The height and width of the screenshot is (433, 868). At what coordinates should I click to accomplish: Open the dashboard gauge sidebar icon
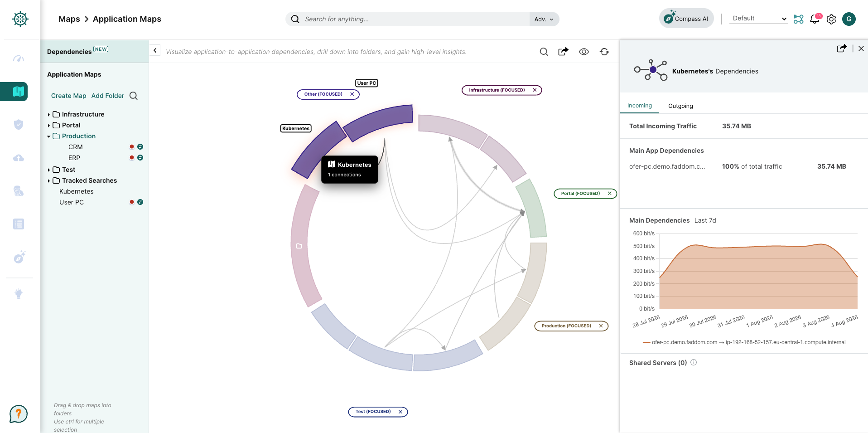click(19, 58)
